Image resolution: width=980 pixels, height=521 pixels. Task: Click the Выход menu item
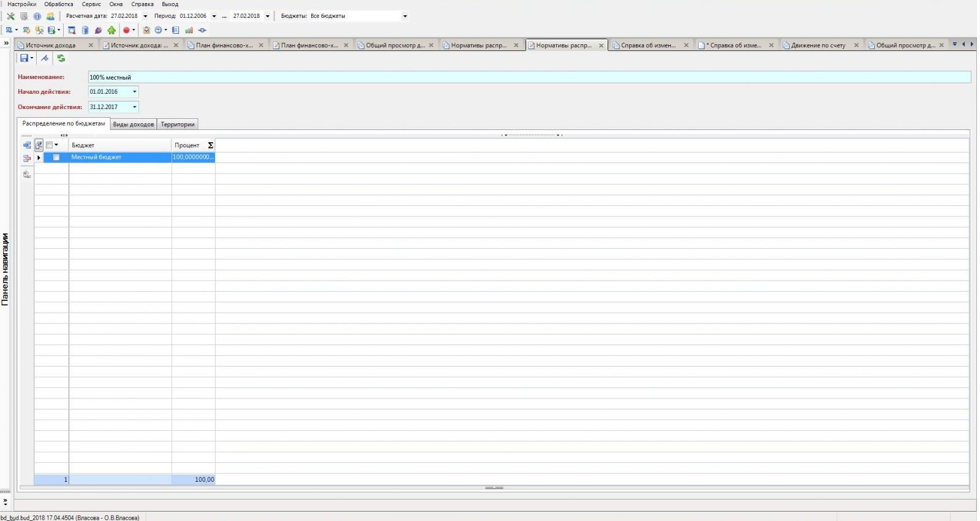170,4
